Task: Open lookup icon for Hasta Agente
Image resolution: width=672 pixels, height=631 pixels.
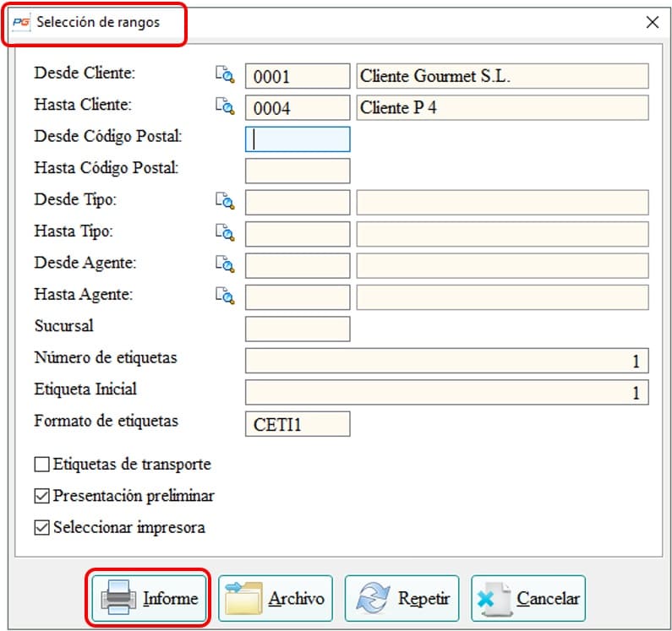Action: pos(225,296)
